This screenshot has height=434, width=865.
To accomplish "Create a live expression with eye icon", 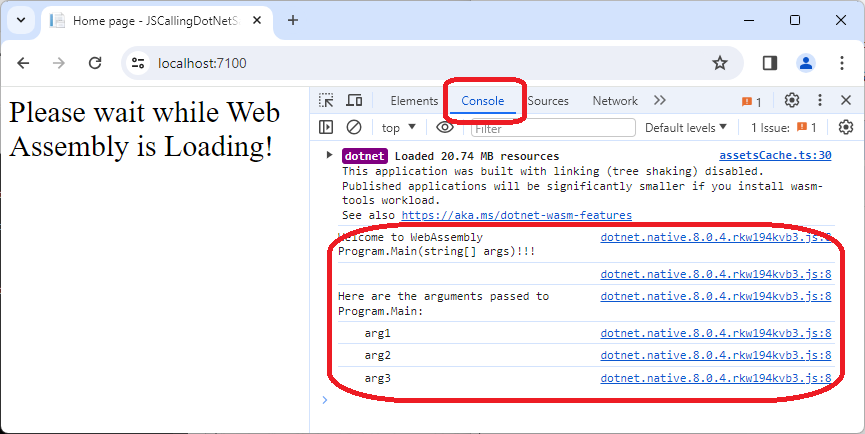I will 445,127.
